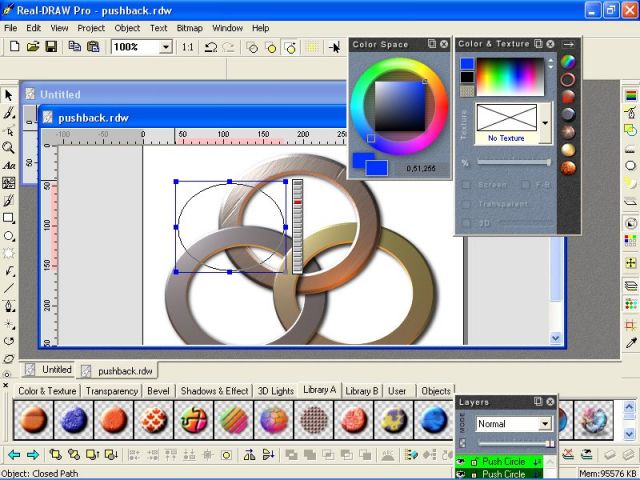The height and width of the screenshot is (480, 640).
Task: Switch to the Objects tab
Action: click(x=436, y=391)
